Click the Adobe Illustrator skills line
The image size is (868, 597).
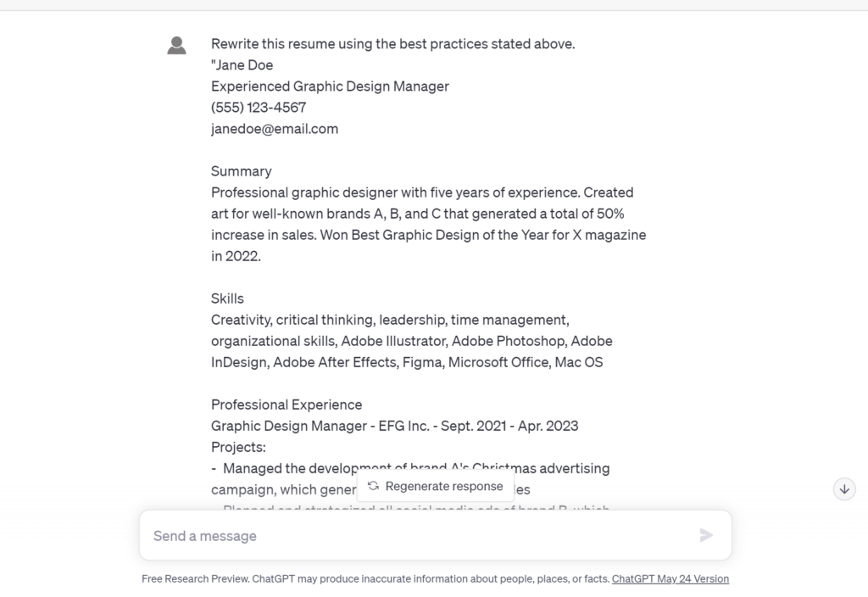click(411, 341)
